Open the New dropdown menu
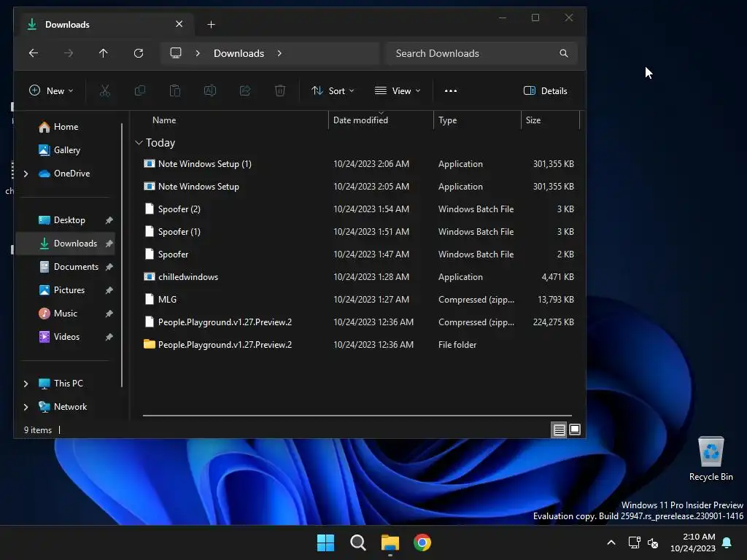Screen dimensions: 747x560 tap(52, 90)
